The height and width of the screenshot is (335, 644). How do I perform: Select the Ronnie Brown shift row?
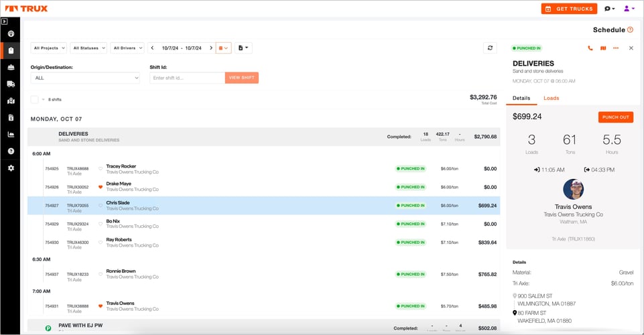point(263,274)
